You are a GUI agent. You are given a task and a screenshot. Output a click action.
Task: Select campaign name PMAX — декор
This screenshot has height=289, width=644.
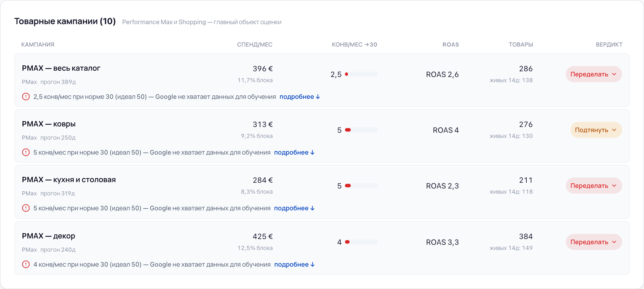(x=49, y=236)
